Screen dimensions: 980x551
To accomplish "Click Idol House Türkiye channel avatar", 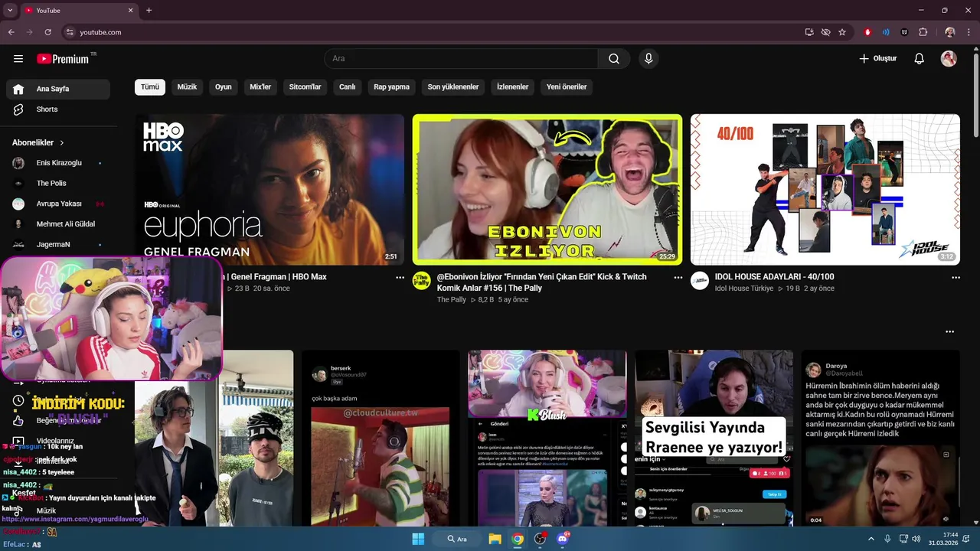I will (x=700, y=280).
